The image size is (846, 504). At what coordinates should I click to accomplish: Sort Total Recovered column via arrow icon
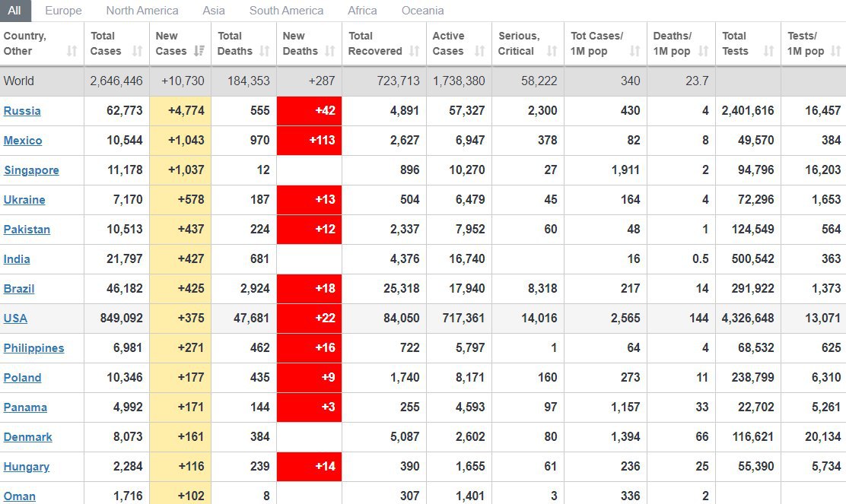[x=414, y=51]
